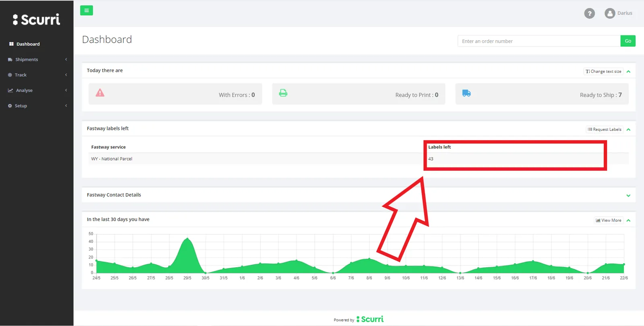Click the 24/5 date label on chart
This screenshot has width=644, height=326.
point(96,278)
